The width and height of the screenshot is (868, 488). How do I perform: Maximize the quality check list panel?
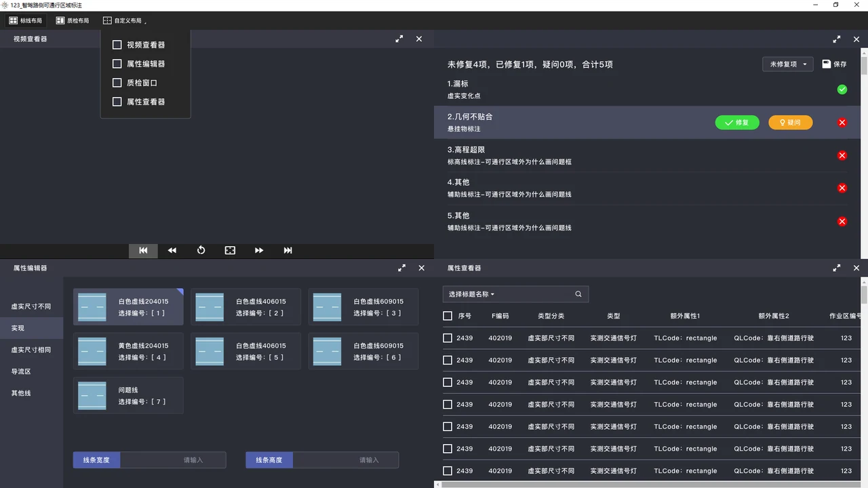click(x=837, y=39)
